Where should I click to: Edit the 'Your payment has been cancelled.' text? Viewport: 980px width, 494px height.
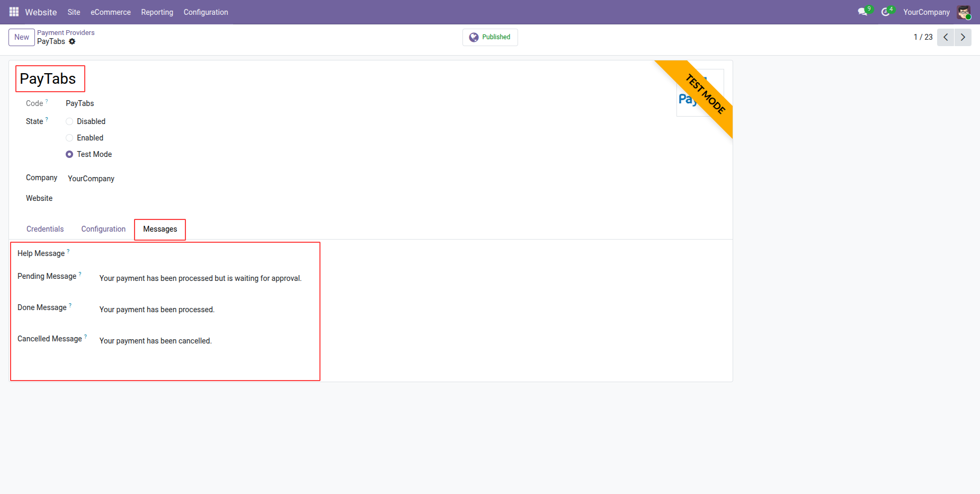coord(156,341)
